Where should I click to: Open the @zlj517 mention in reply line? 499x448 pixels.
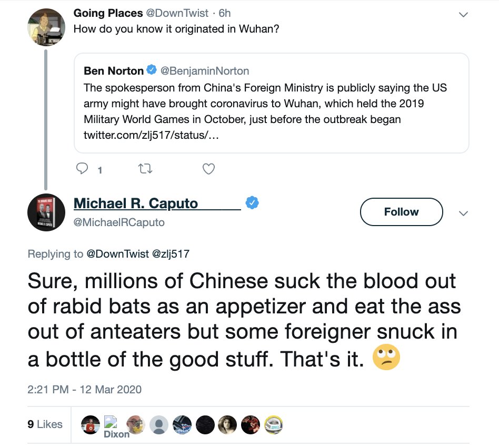pos(171,254)
